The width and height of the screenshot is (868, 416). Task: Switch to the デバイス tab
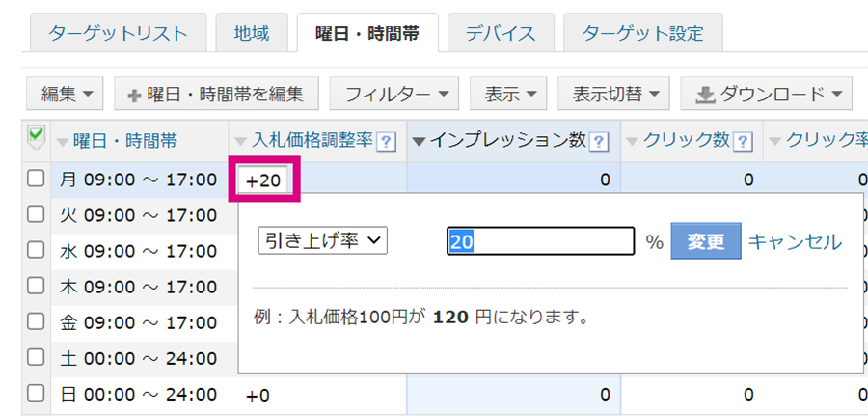coord(501,33)
